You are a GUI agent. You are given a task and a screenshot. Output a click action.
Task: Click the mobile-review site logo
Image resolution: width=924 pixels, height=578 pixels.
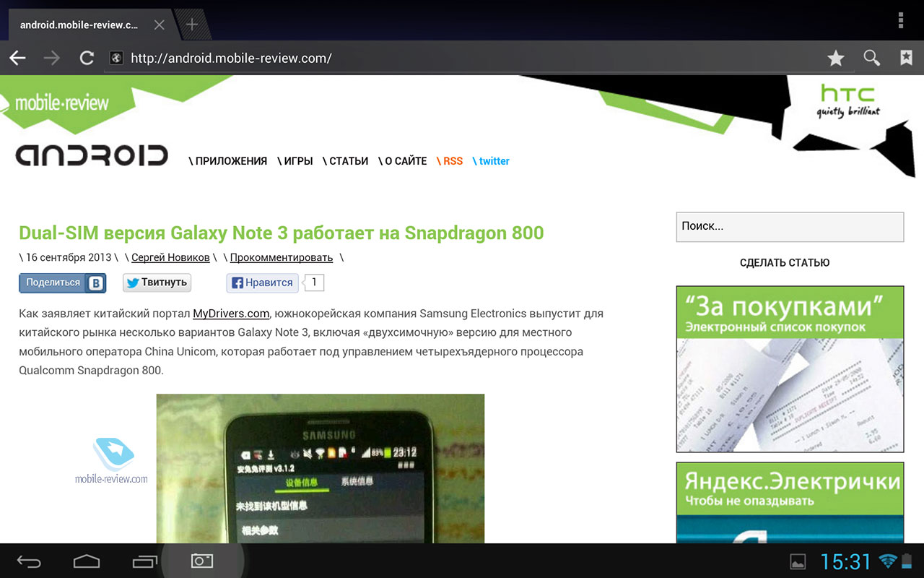coord(62,103)
